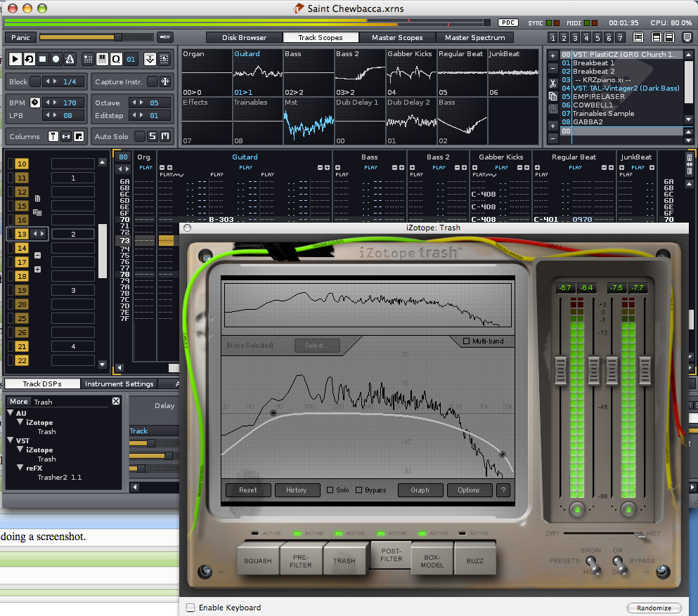This screenshot has width=698, height=616.
Task: Click Editstep increase arrow next to 01
Action: pyautogui.click(x=141, y=115)
